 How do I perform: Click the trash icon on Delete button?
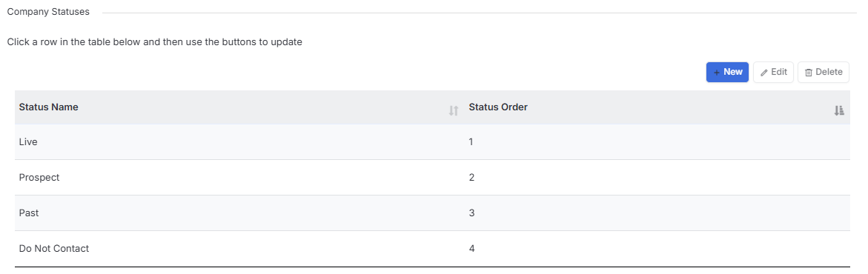[808, 73]
